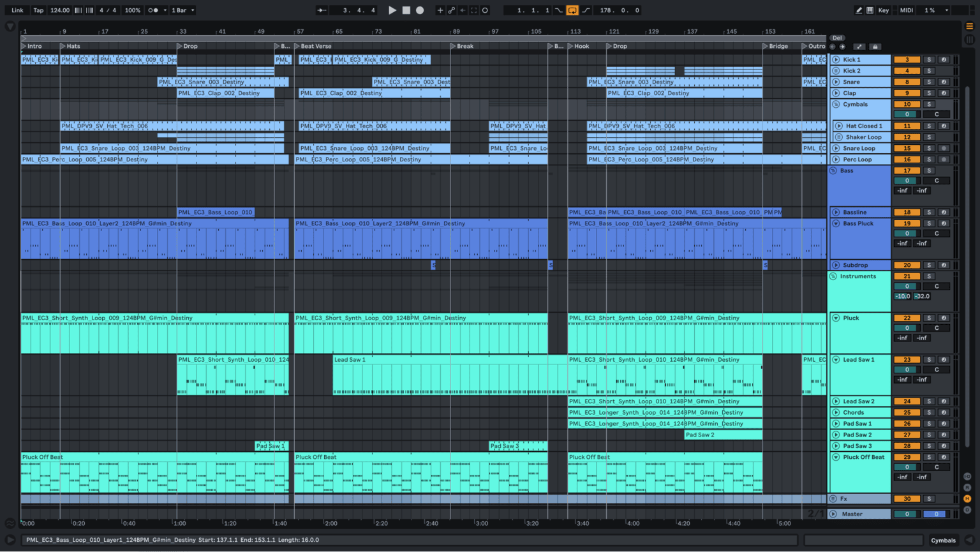Mute Kick 1 track activator 3

pos(907,60)
